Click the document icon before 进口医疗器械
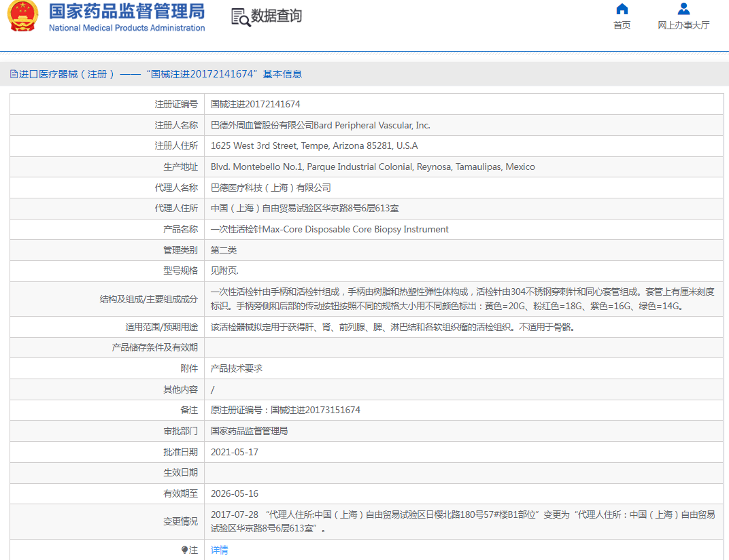729x560 pixels. click(14, 74)
